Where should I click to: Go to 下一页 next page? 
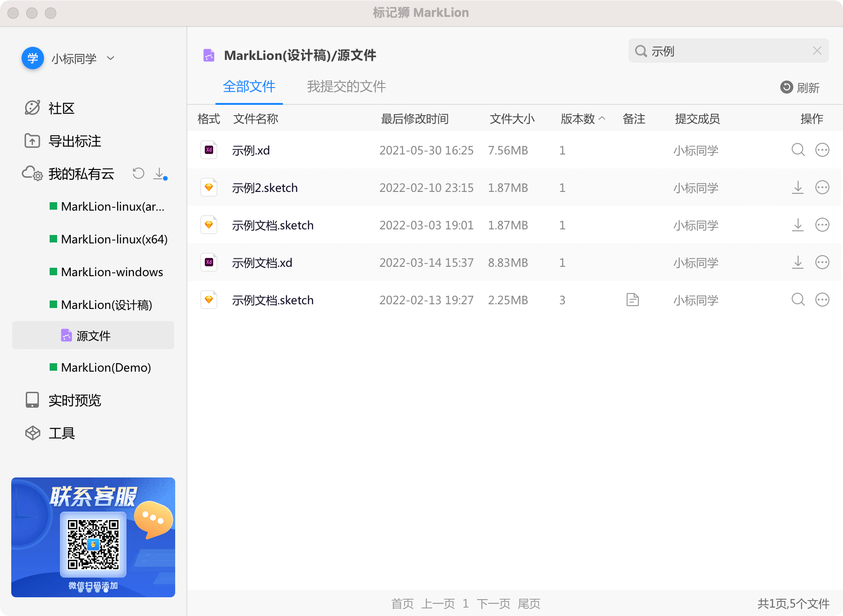click(x=493, y=603)
